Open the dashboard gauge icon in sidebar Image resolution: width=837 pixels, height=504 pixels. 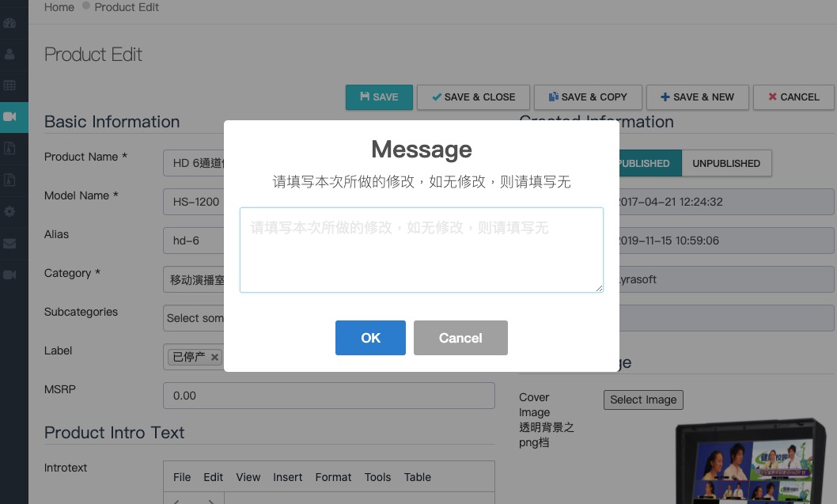9,23
